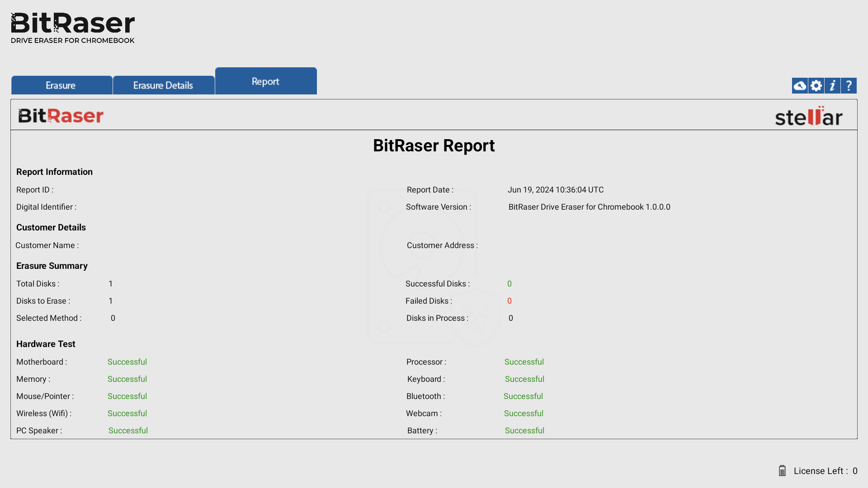Click the Hardware Test heading
The width and height of the screenshot is (868, 488).
click(46, 344)
